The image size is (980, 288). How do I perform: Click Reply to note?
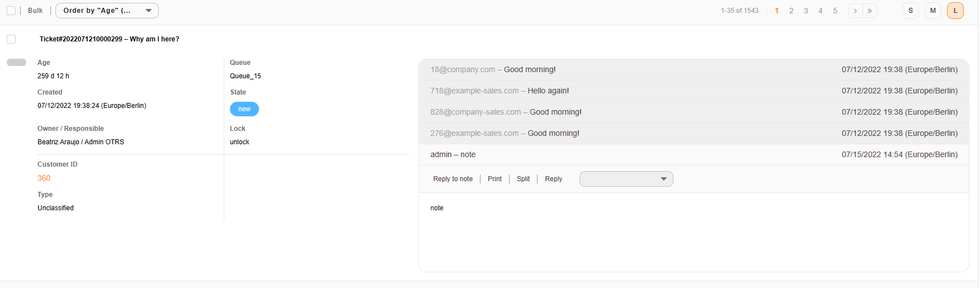pyautogui.click(x=453, y=179)
